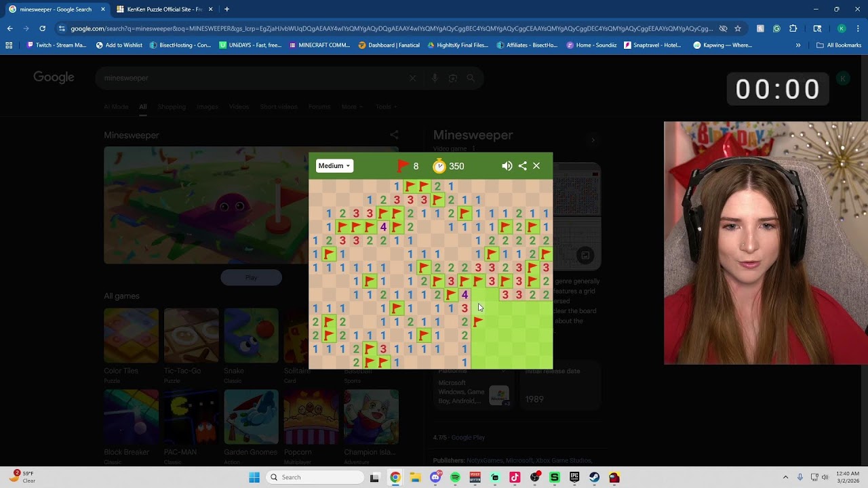Open the Among Us icon in the taskbar
868x488 pixels.
point(614,477)
